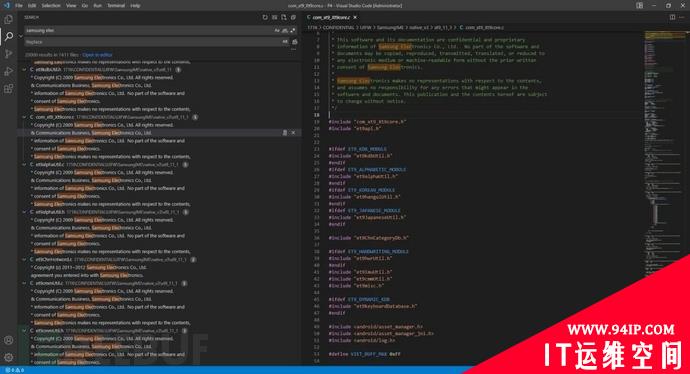Open the Go menu
This screenshot has width=690, height=374.
click(x=84, y=5)
